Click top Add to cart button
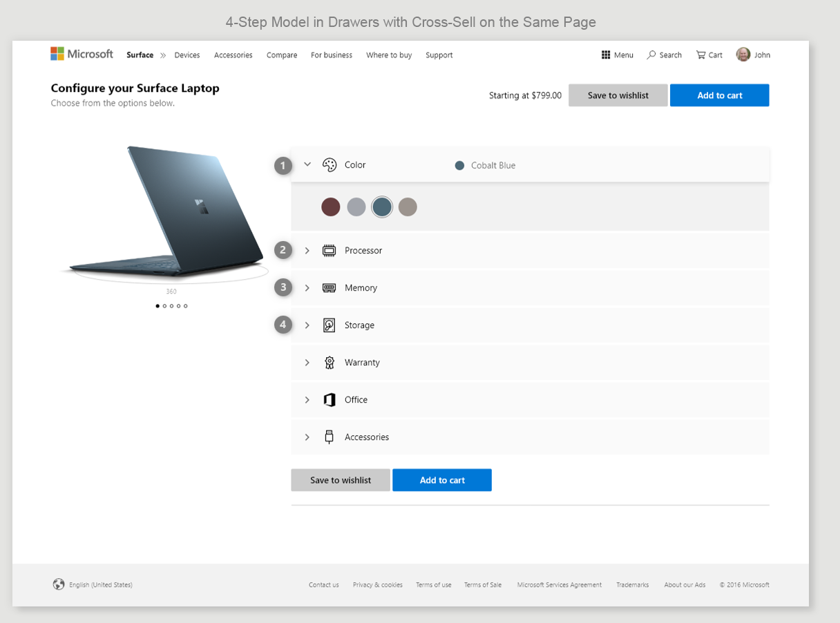The image size is (840, 623). click(x=720, y=95)
